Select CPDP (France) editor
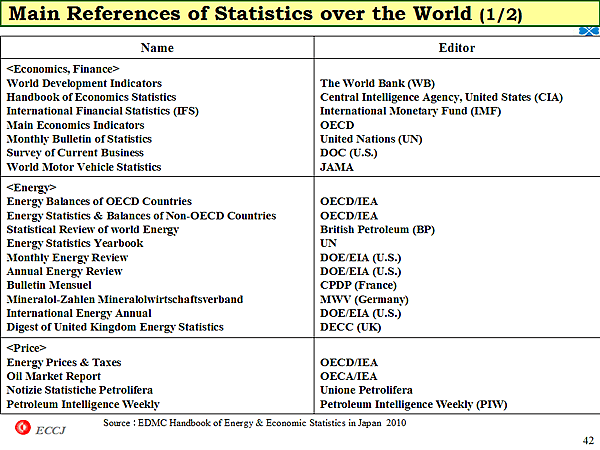600x450 pixels. (x=358, y=285)
